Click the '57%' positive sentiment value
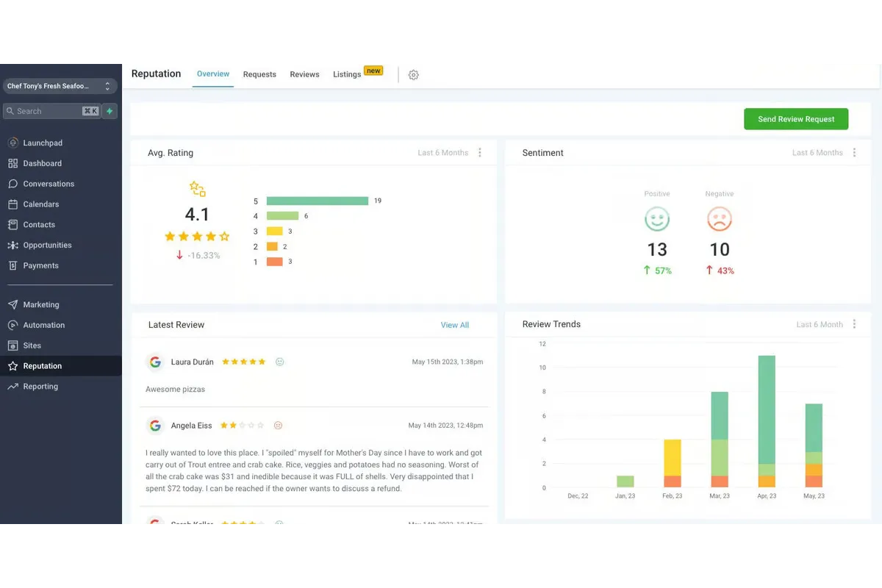Viewport: 882px width, 588px height. pyautogui.click(x=664, y=270)
